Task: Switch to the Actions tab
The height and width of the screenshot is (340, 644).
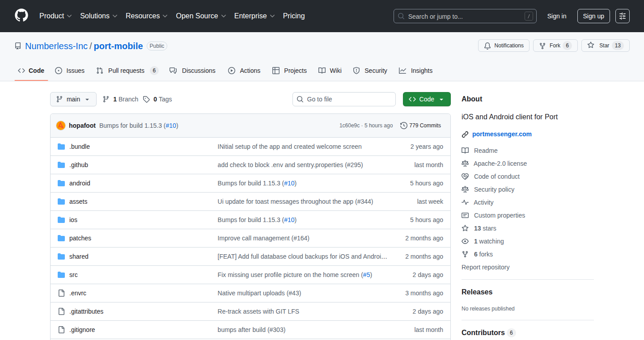Action: (244, 71)
